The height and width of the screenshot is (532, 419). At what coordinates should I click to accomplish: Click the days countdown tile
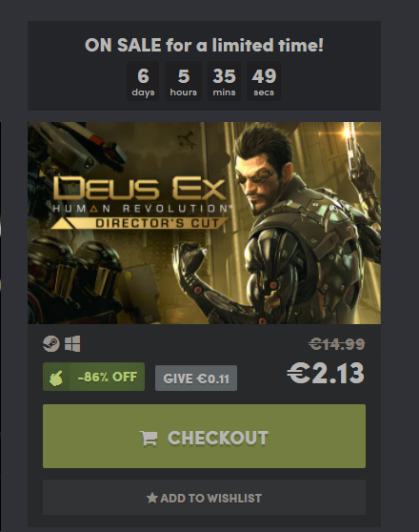tap(143, 81)
